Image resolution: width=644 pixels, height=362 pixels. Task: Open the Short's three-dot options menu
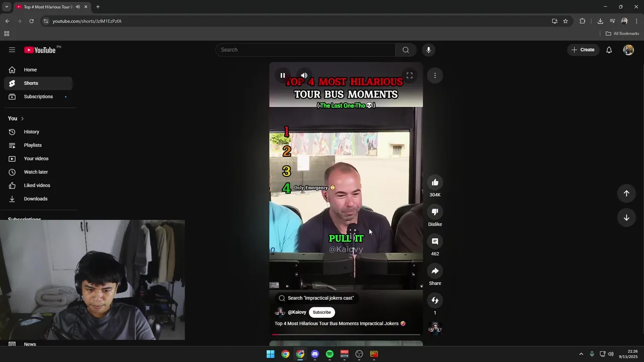click(x=435, y=75)
